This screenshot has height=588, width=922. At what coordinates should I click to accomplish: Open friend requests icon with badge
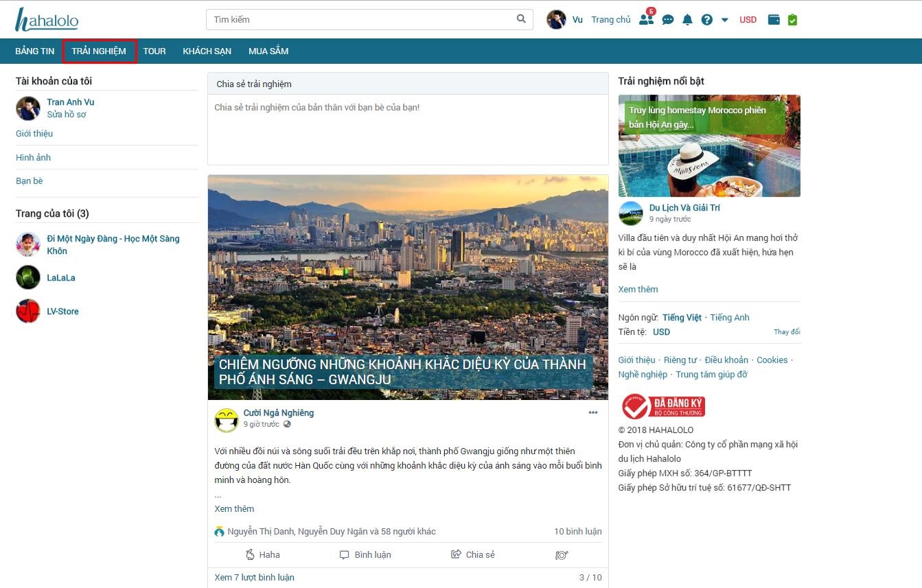tap(646, 19)
